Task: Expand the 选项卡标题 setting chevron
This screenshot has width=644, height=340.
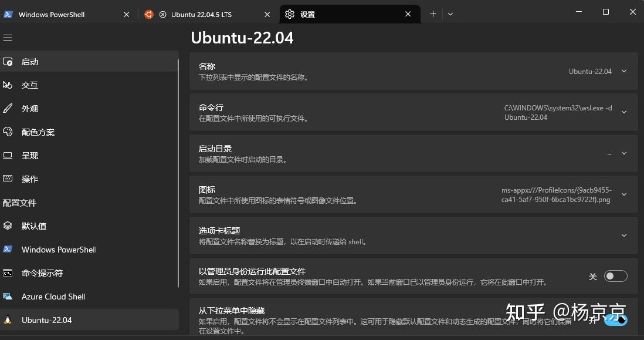Action: coord(624,235)
